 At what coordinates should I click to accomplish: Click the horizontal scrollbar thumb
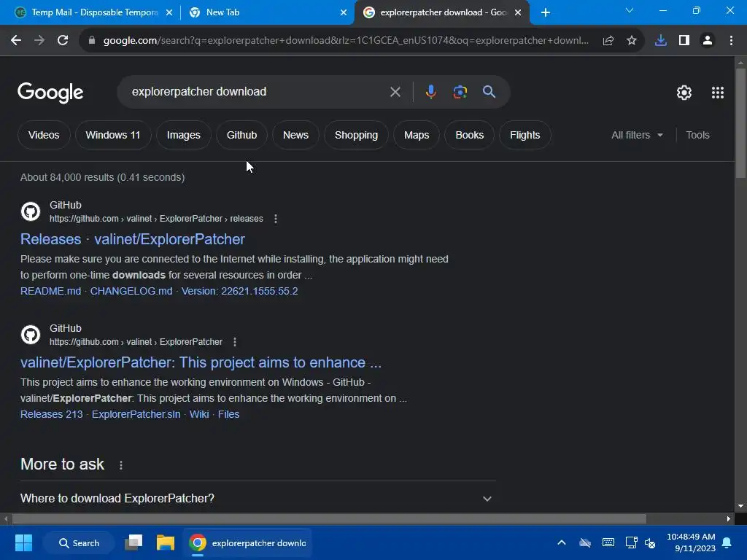pos(329,518)
